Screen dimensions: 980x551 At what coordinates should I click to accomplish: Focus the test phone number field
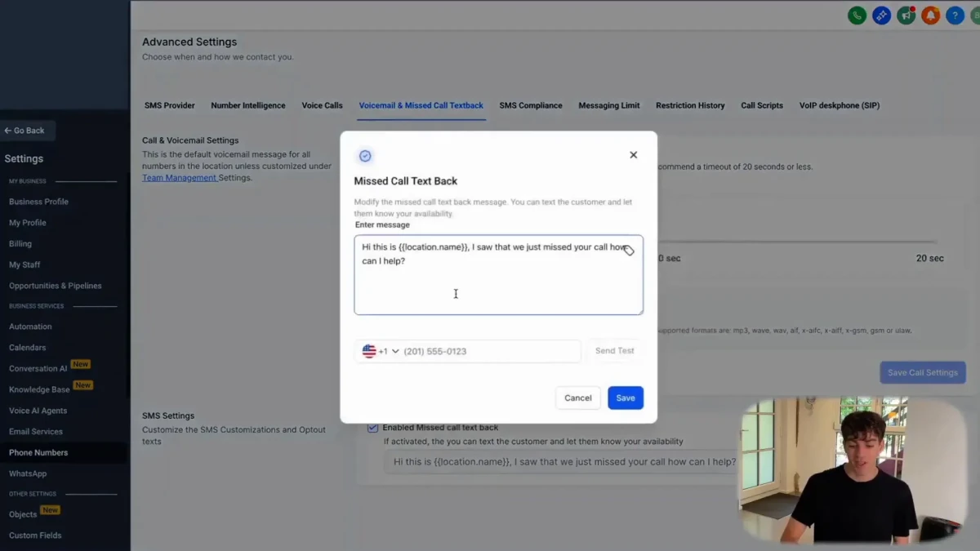point(488,352)
